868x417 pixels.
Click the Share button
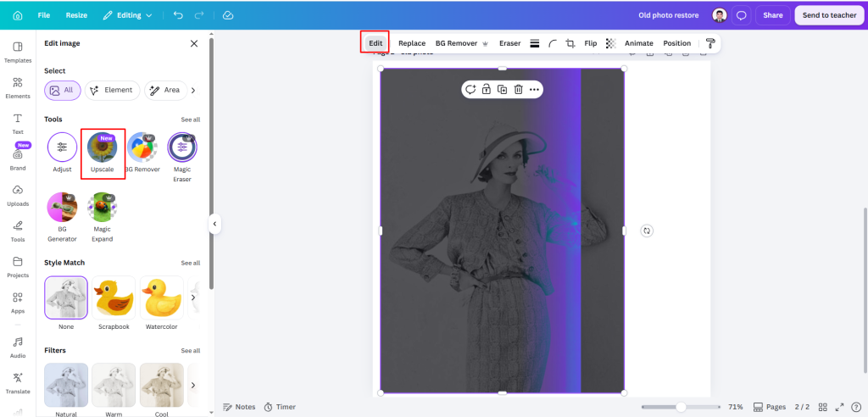pyautogui.click(x=773, y=15)
